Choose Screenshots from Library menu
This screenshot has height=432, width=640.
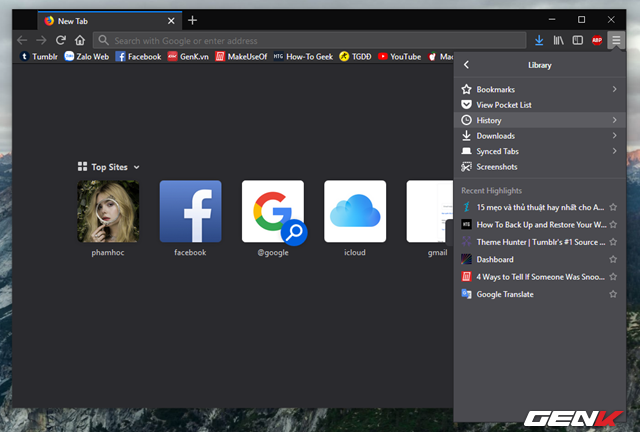497,167
